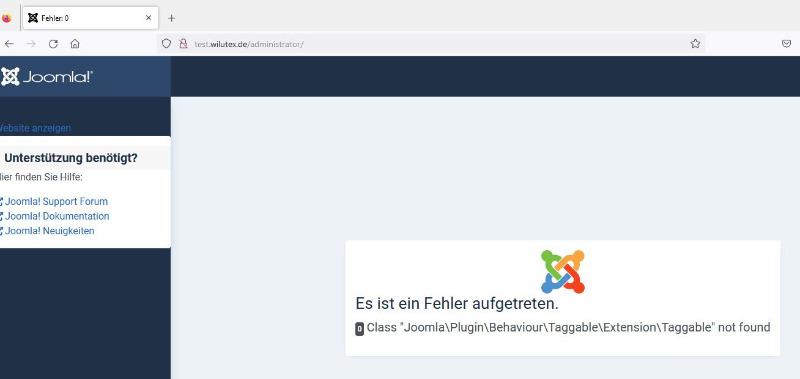Click the insecure connection padlock icon
This screenshot has width=800, height=379.
coord(183,44)
